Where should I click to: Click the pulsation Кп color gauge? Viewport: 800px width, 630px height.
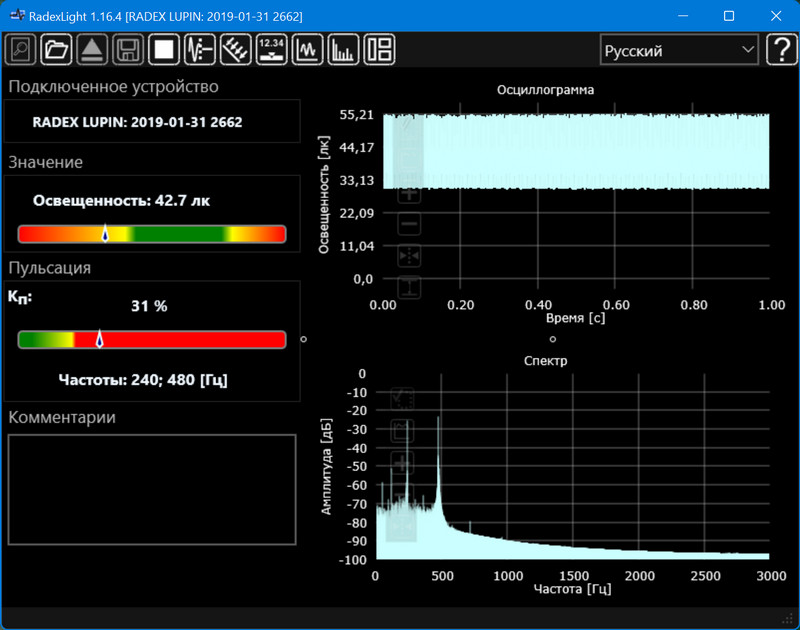click(x=152, y=340)
